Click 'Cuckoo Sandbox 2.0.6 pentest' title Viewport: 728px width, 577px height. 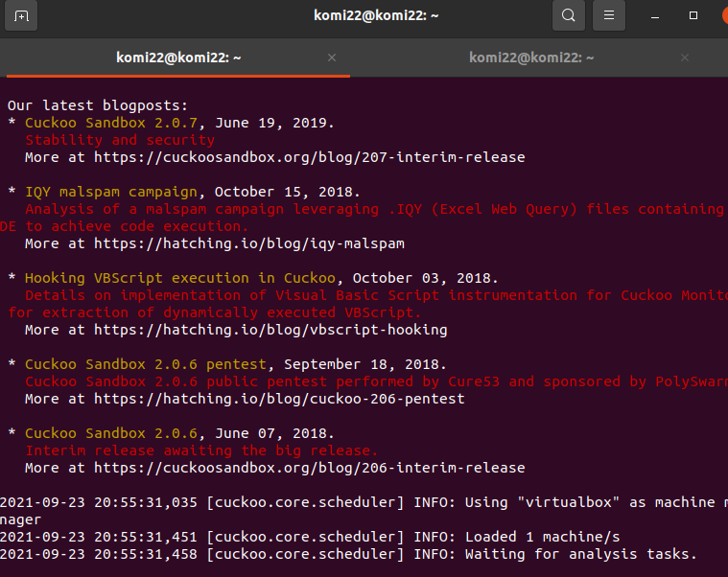[146, 364]
